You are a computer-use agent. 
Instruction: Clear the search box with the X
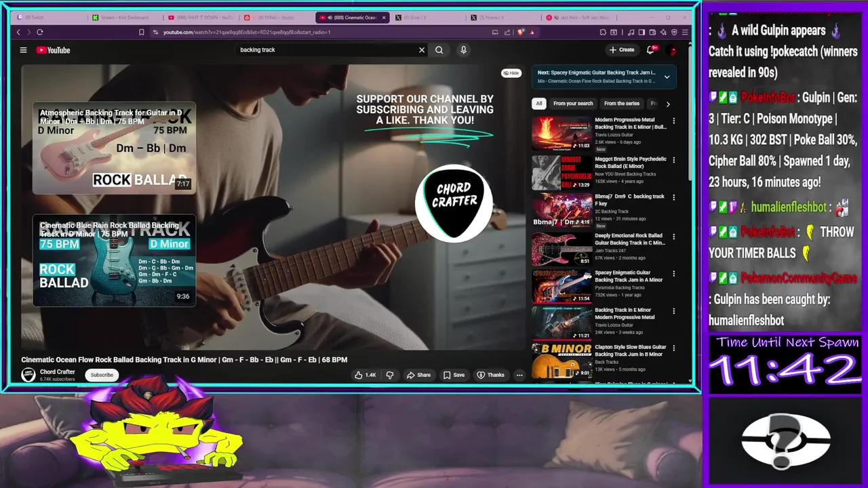tap(422, 49)
